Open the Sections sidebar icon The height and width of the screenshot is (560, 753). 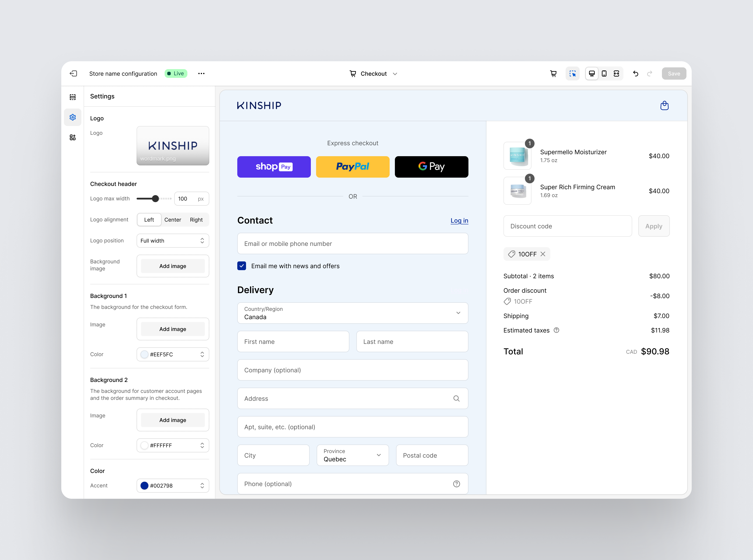[73, 97]
